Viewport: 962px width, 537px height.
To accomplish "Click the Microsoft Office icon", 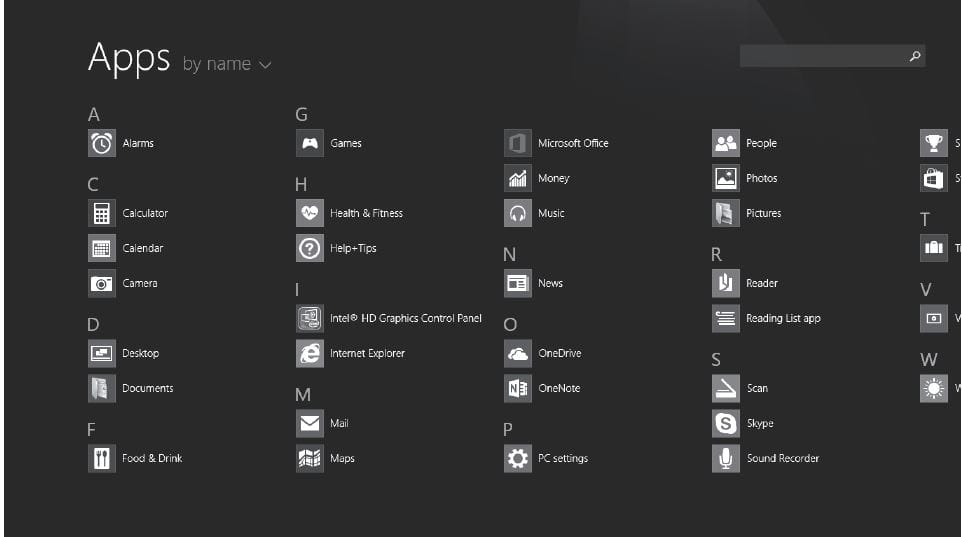I will tap(518, 144).
